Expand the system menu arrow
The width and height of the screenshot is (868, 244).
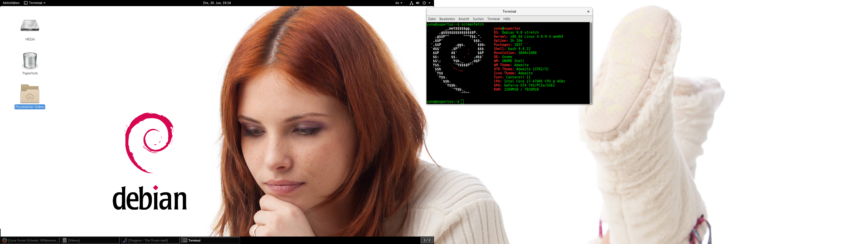tap(430, 3)
